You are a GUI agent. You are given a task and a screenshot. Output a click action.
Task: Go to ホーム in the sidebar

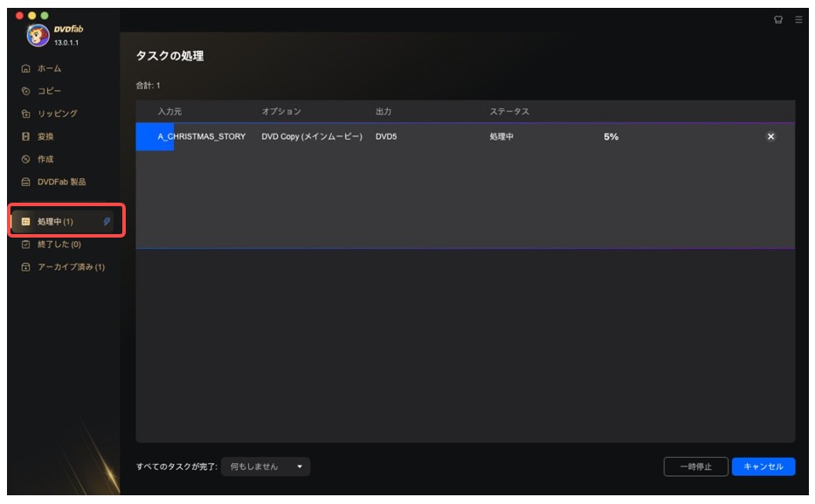(x=49, y=69)
